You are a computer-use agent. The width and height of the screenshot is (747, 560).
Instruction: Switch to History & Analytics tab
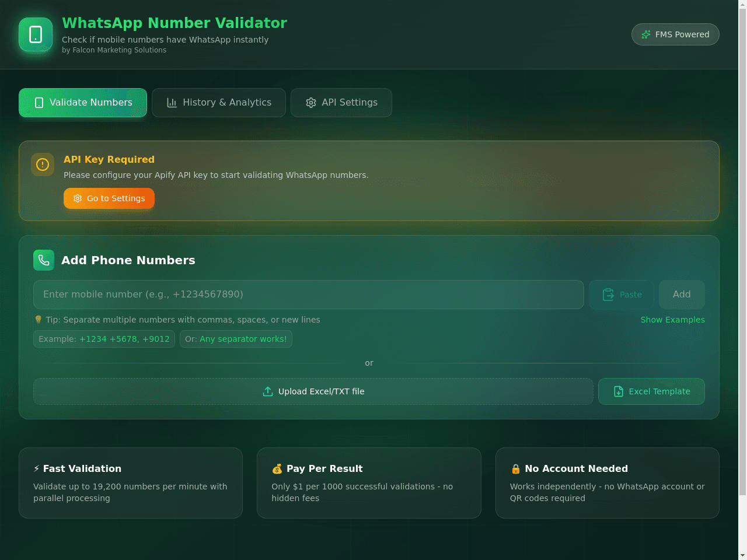(219, 103)
